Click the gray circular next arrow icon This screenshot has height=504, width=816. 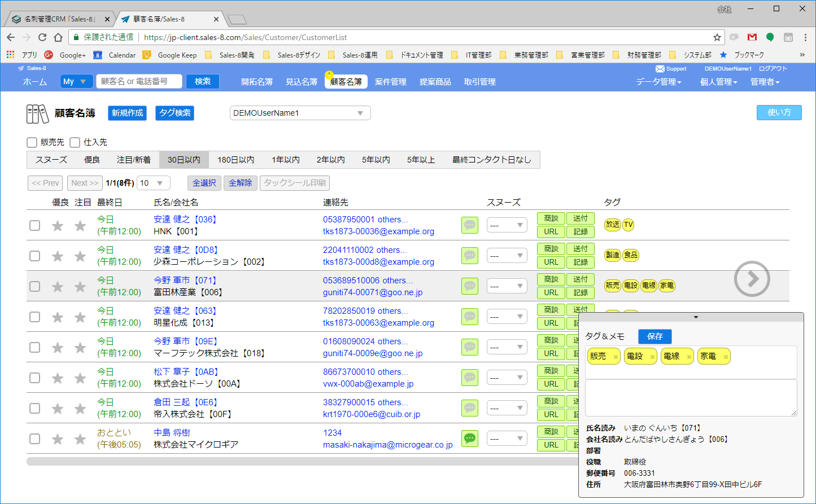752,279
